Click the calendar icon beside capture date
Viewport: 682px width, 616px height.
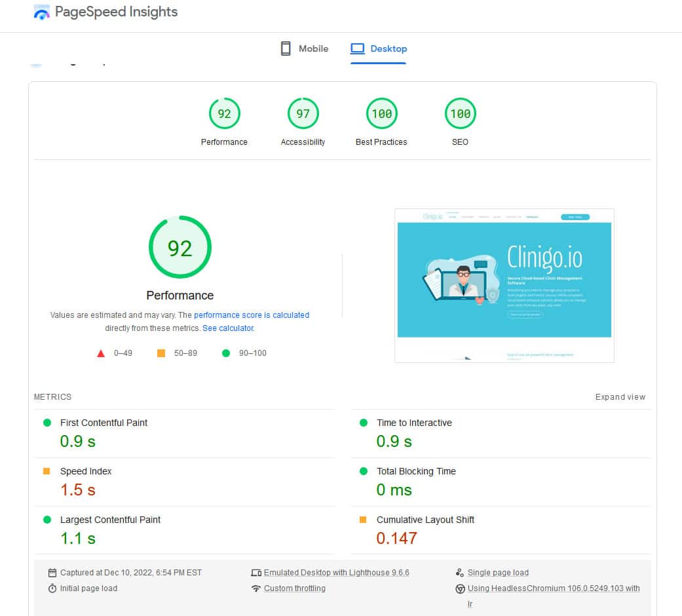coord(52,573)
